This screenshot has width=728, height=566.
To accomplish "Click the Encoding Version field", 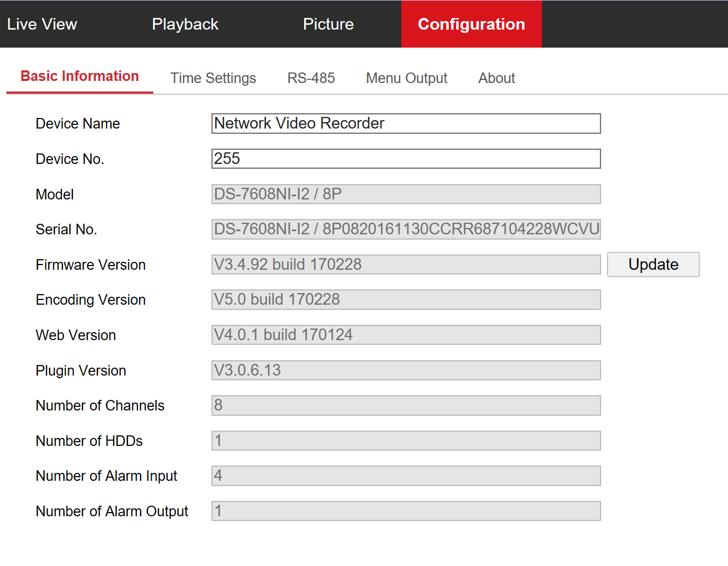I will tap(406, 299).
